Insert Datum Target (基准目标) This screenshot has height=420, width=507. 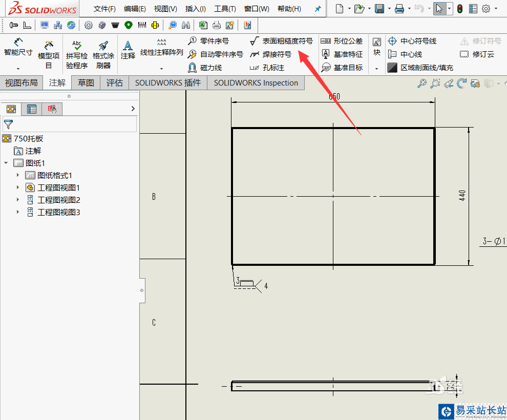342,68
